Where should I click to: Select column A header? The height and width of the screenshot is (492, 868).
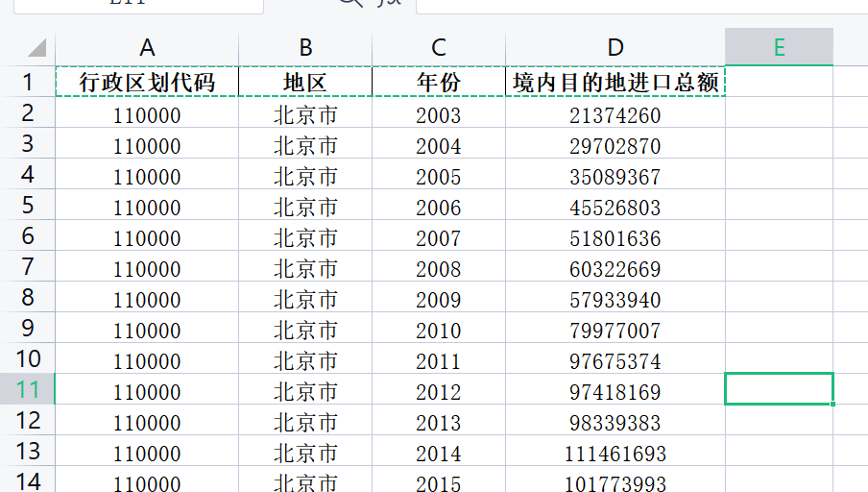[147, 47]
